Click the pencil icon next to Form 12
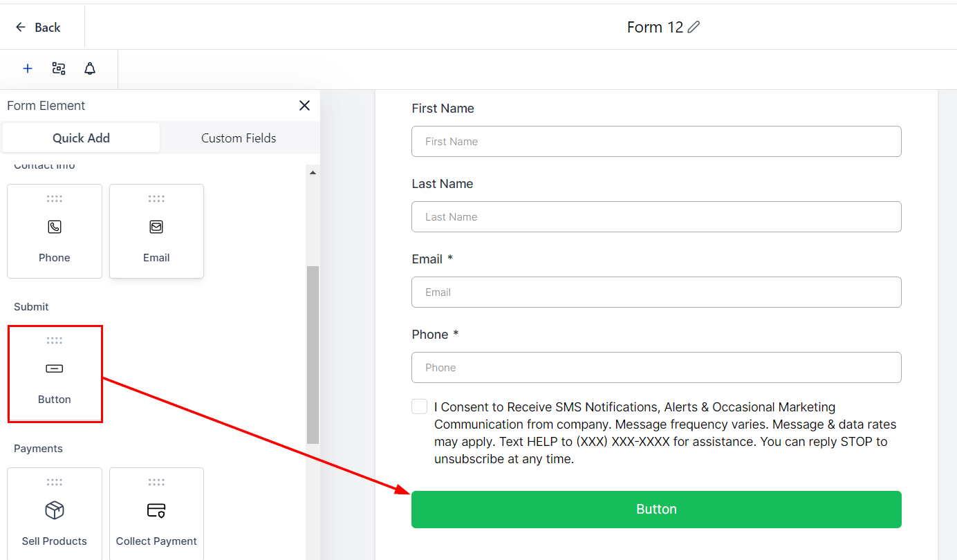The height and width of the screenshot is (560, 957). click(x=694, y=27)
